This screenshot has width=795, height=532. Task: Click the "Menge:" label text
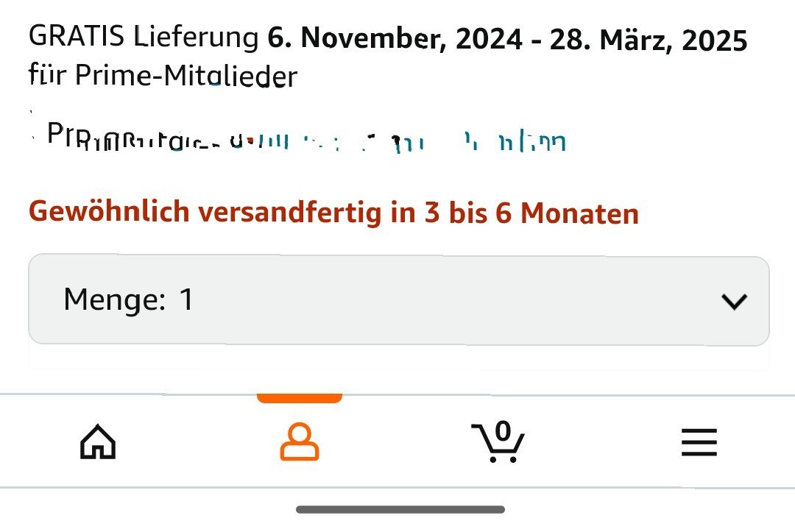[x=114, y=300]
